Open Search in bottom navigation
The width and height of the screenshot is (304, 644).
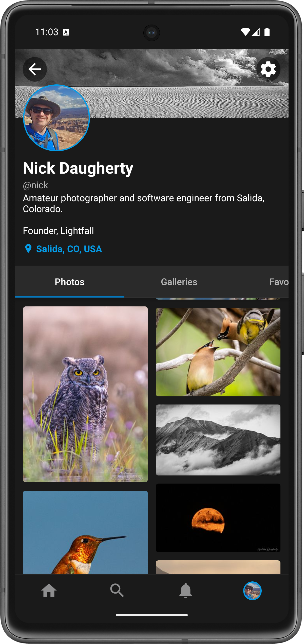117,591
